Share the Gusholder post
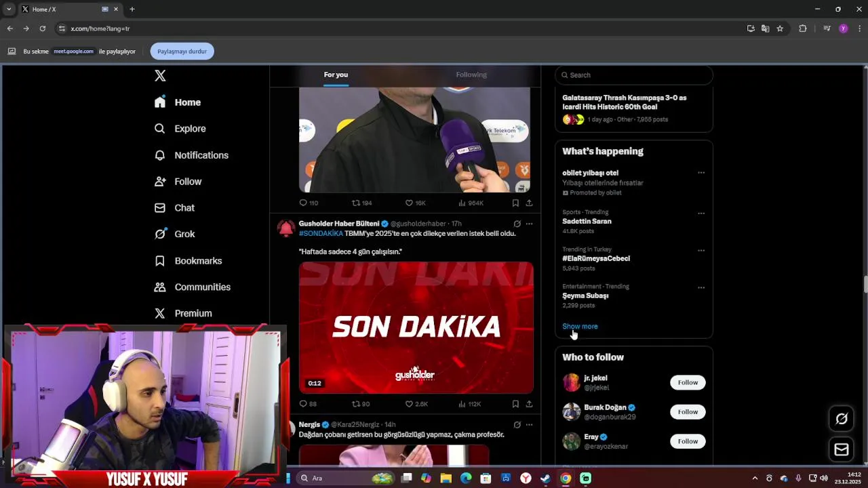This screenshot has height=488, width=868. pyautogui.click(x=529, y=404)
